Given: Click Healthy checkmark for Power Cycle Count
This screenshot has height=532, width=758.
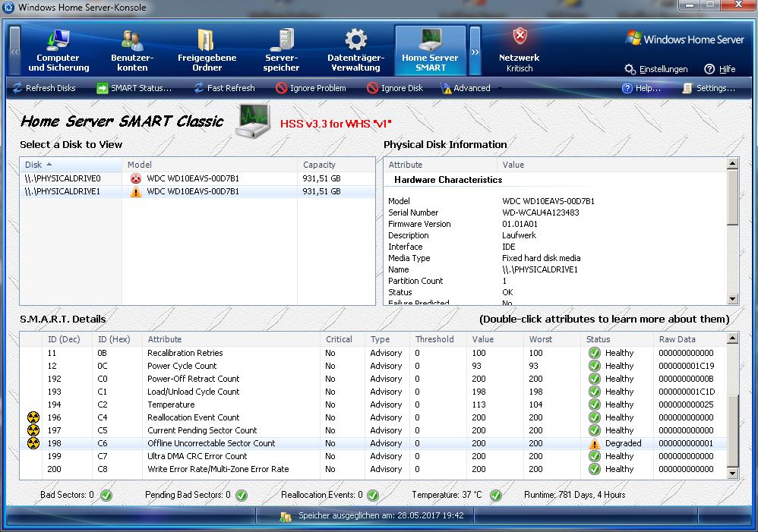Looking at the screenshot, I should coord(595,366).
